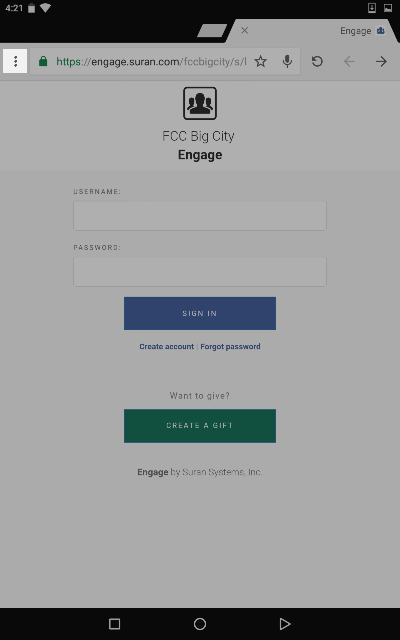Bookmark page with the star icon

click(x=260, y=61)
